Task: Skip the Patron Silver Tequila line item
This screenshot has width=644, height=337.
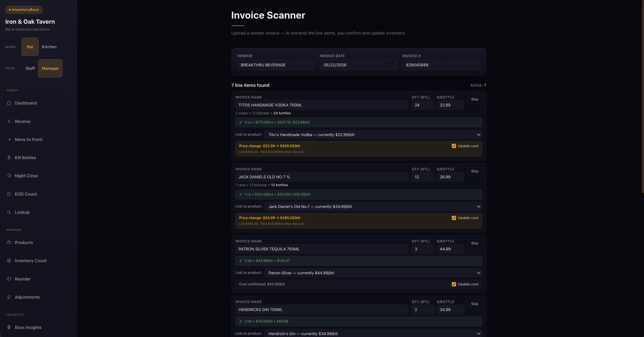Action: click(474, 243)
